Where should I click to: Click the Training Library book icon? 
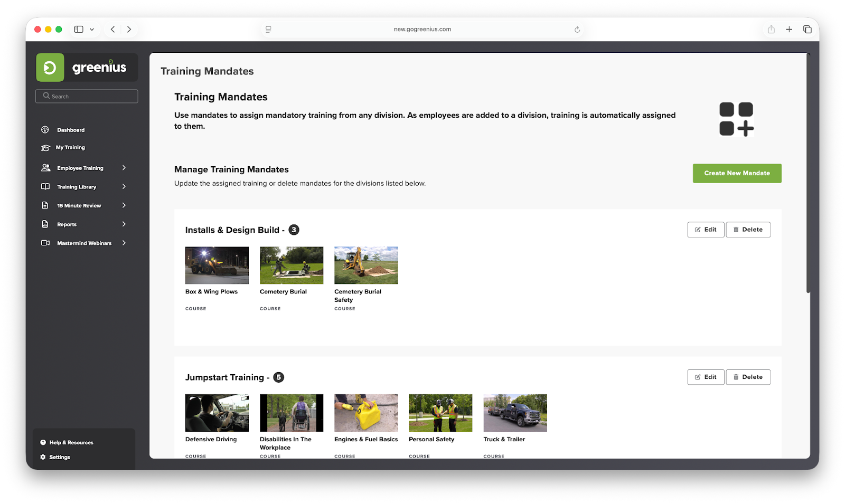(45, 187)
